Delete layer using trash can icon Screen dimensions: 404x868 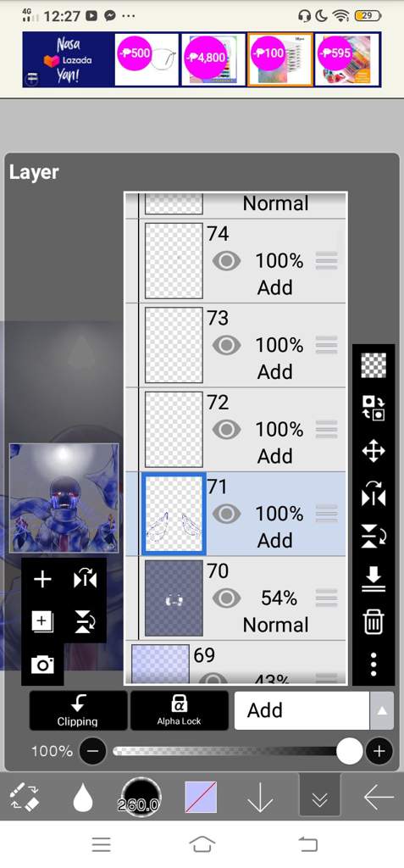coord(374,621)
